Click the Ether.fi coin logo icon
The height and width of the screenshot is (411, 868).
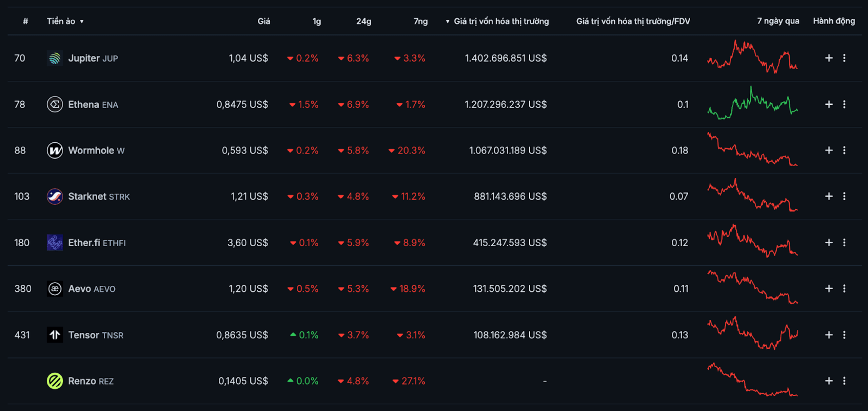[55, 243]
